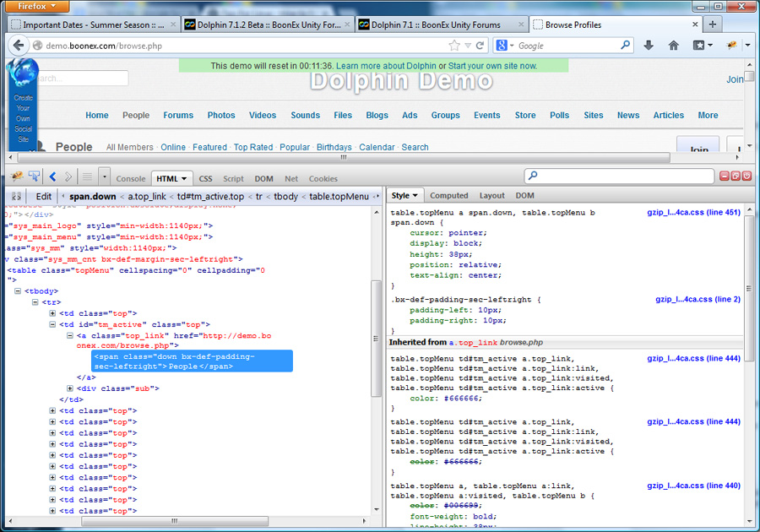
Task: Collapse the td#tm_active node
Action: (52, 324)
